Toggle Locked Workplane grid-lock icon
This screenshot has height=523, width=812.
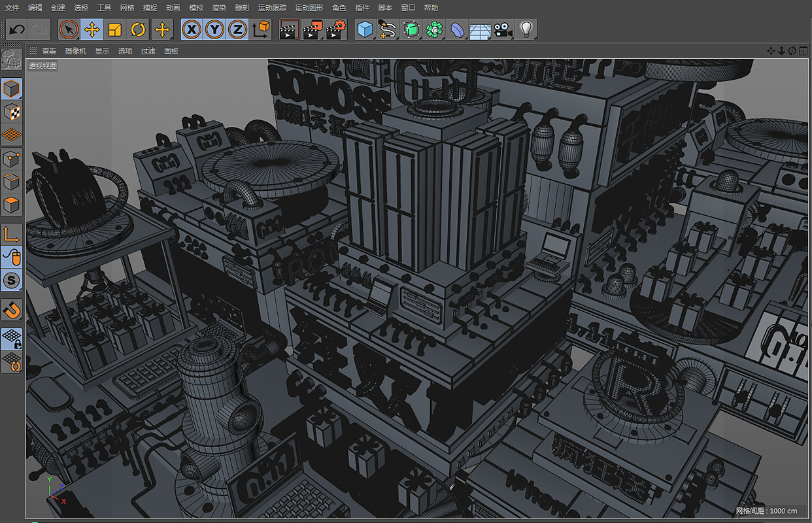coord(11,338)
